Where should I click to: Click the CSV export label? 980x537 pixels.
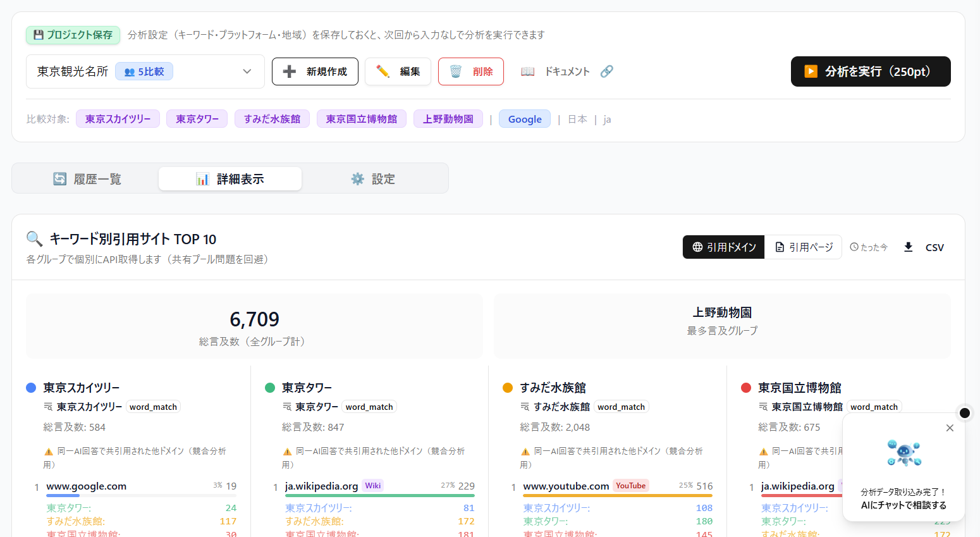point(934,248)
